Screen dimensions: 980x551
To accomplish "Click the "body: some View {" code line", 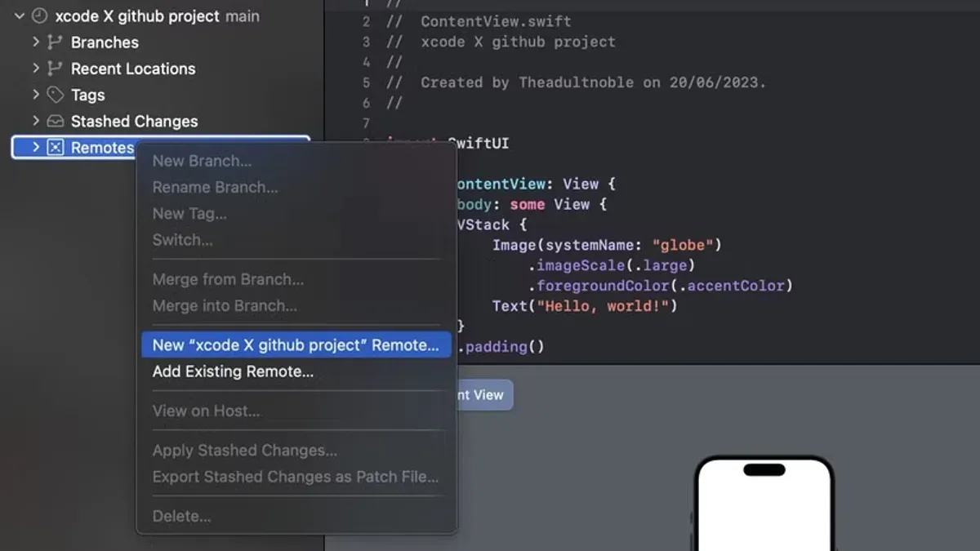I will [x=532, y=204].
